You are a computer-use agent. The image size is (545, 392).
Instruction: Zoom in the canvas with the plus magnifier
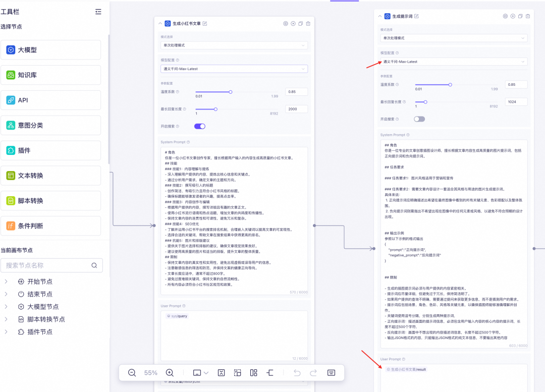[170, 373]
